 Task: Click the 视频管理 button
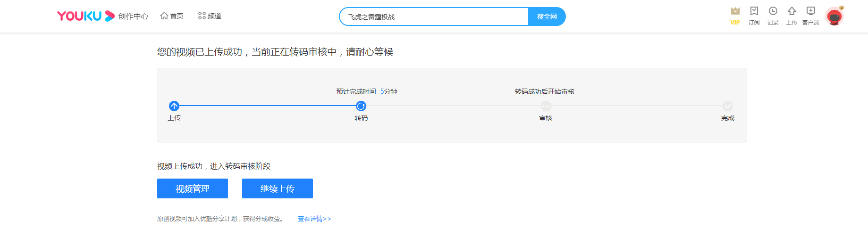[x=193, y=188]
